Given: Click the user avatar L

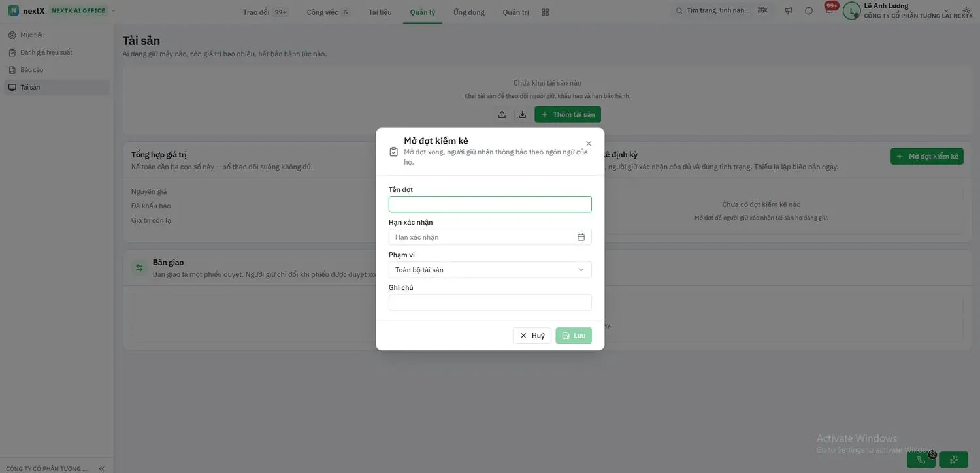Looking at the screenshot, I should (x=851, y=10).
